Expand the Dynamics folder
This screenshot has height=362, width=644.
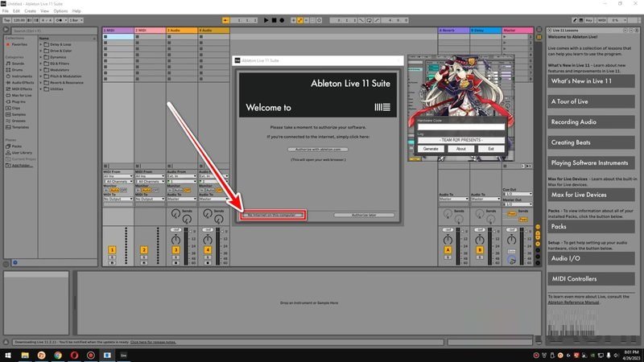(x=41, y=57)
